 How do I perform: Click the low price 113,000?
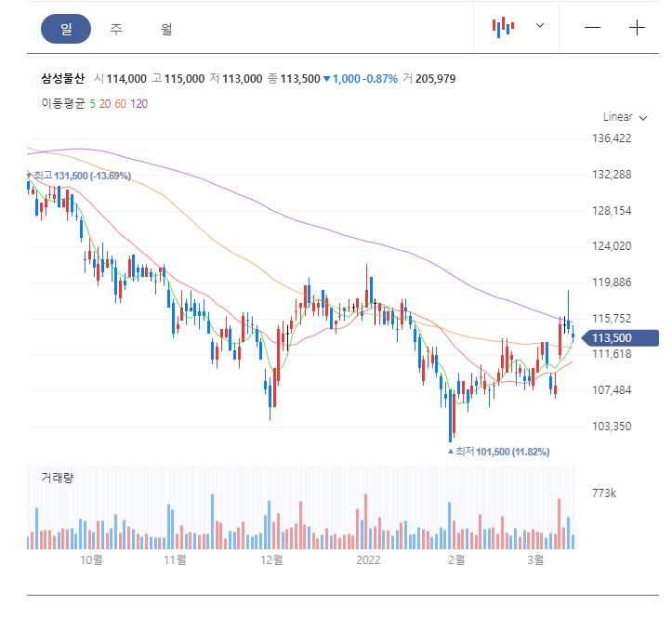(x=243, y=79)
